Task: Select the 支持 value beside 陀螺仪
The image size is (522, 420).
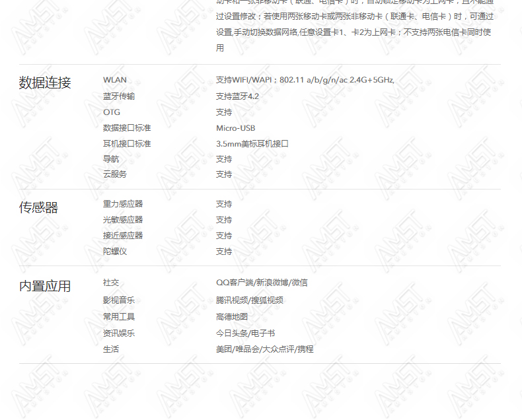Action: pos(224,251)
